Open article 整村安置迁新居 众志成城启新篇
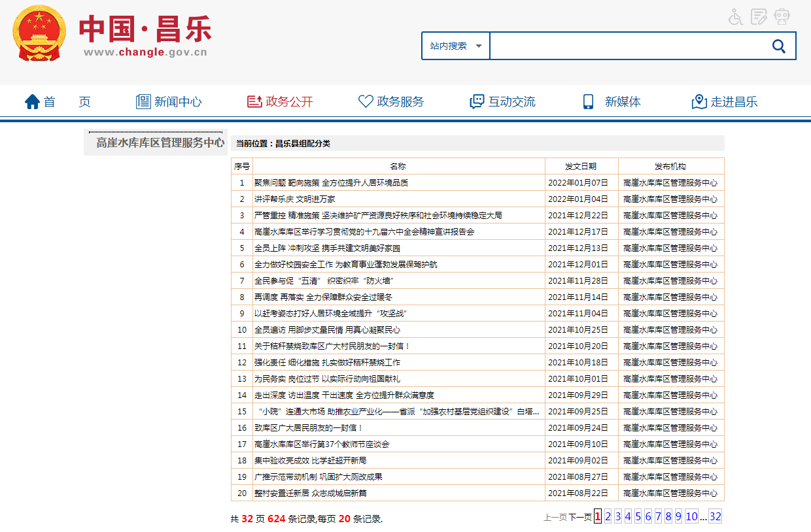The height and width of the screenshot is (532, 811). pos(310,493)
